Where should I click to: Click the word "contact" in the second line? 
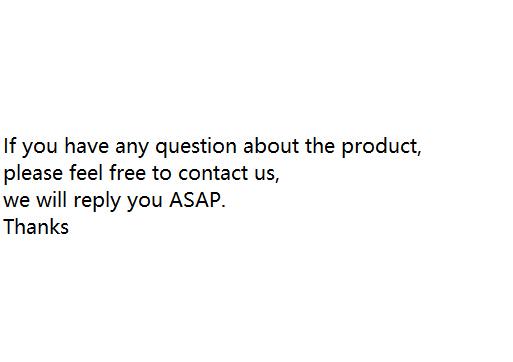[x=213, y=173]
